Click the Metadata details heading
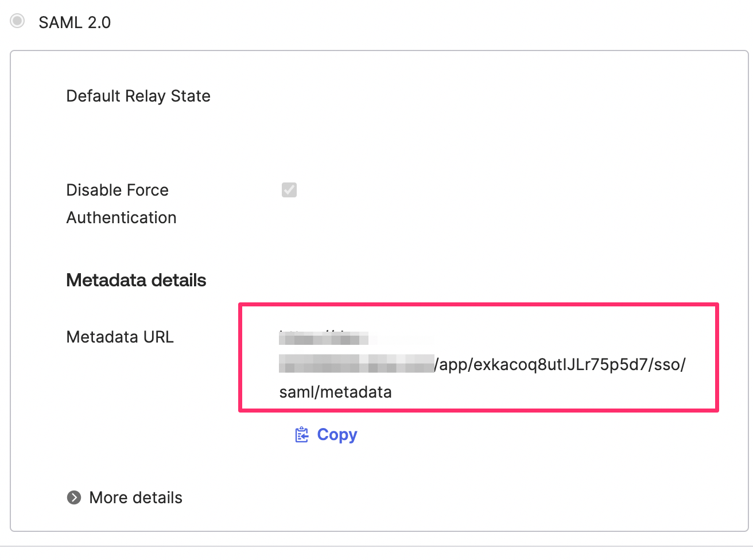The image size is (753, 560). (136, 280)
